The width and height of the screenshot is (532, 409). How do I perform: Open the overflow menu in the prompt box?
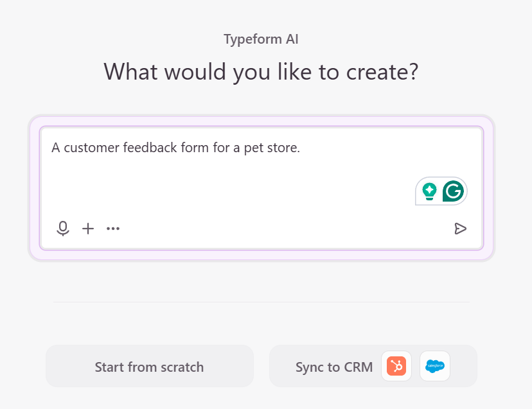coord(113,229)
